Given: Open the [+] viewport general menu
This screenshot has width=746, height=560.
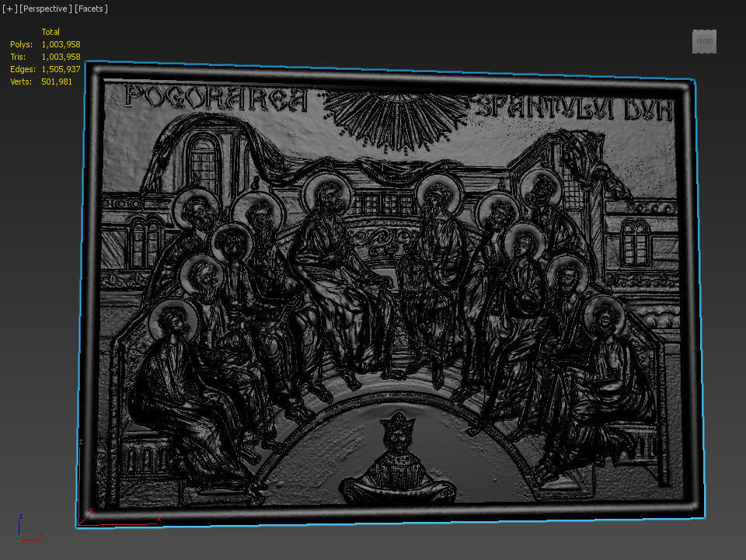Looking at the screenshot, I should click(9, 9).
